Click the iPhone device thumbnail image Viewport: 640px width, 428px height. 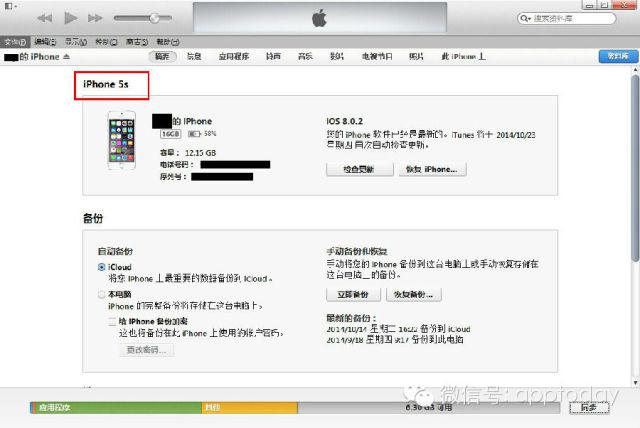point(122,140)
